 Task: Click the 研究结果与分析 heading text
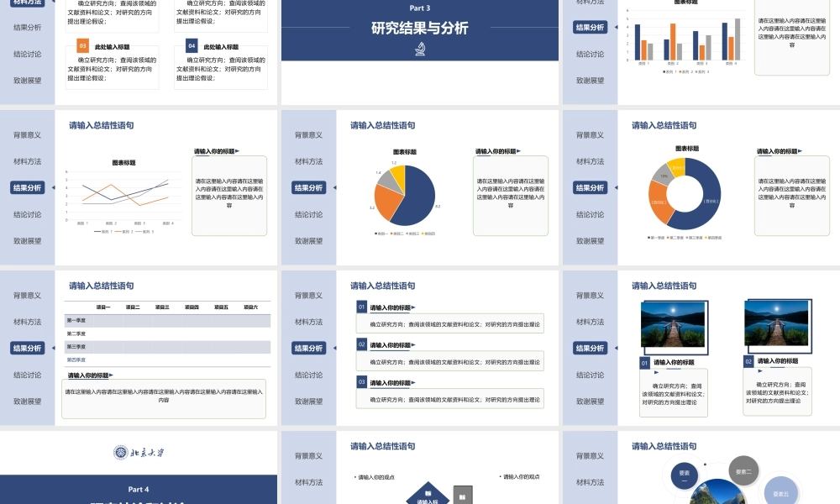click(419, 28)
